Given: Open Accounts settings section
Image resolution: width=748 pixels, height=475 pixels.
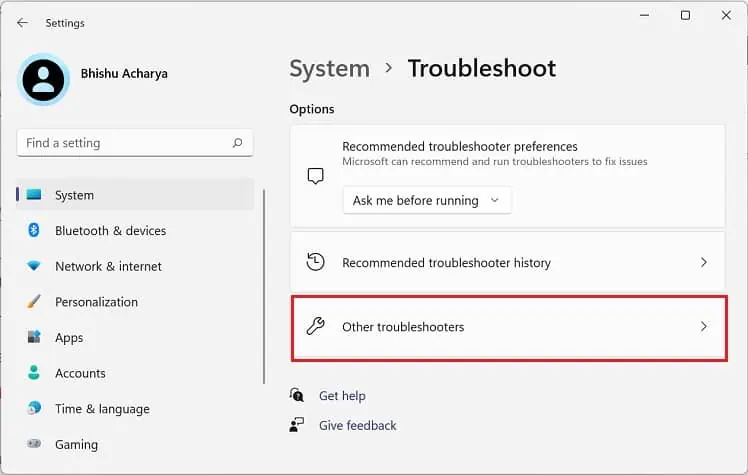Looking at the screenshot, I should pyautogui.click(x=80, y=373).
